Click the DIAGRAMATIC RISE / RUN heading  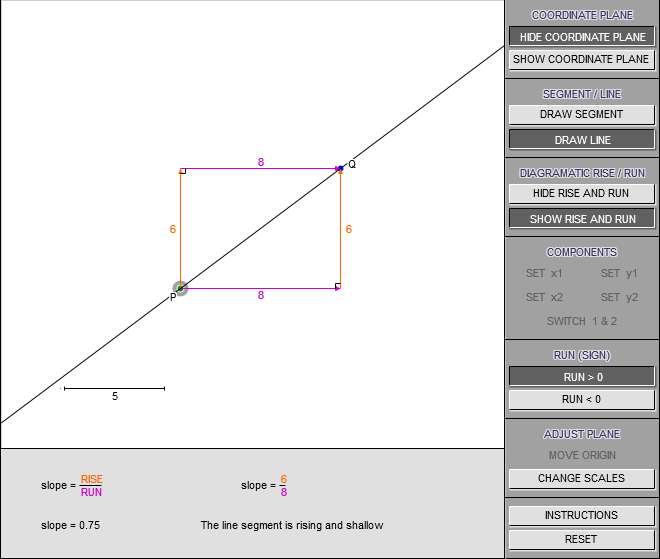(x=582, y=173)
